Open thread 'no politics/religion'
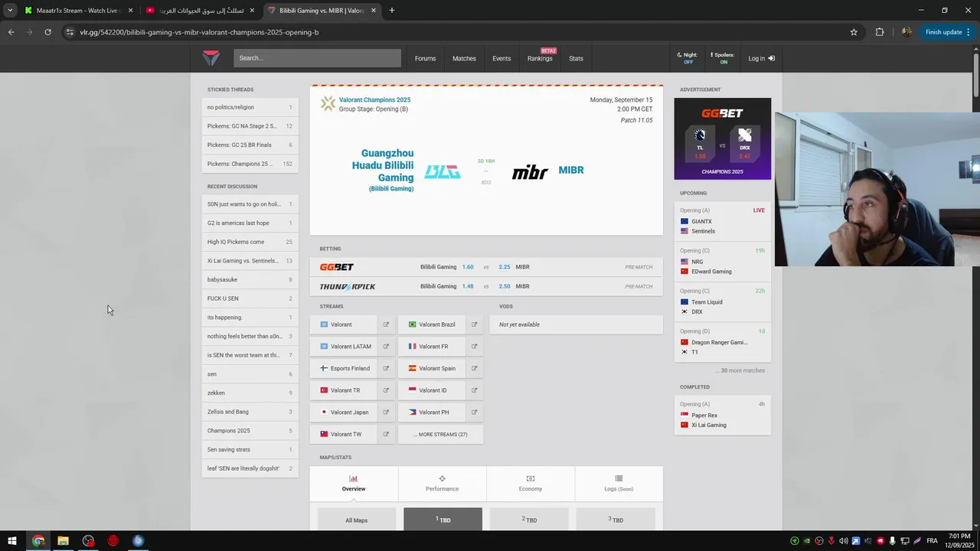980x551 pixels. (250, 107)
